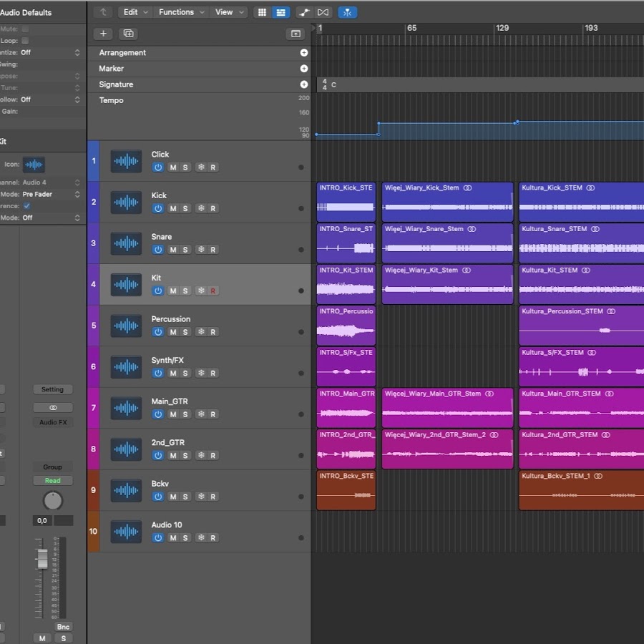The image size is (644, 644).
Task: Click the 2nd_GTR track waveform icon
Action: point(126,449)
